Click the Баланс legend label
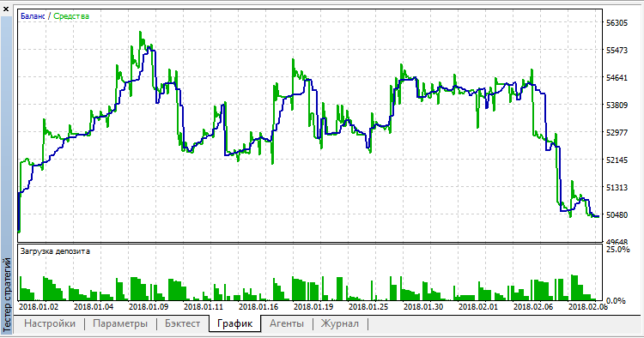Screen dimensions: 644x338 pyautogui.click(x=33, y=16)
